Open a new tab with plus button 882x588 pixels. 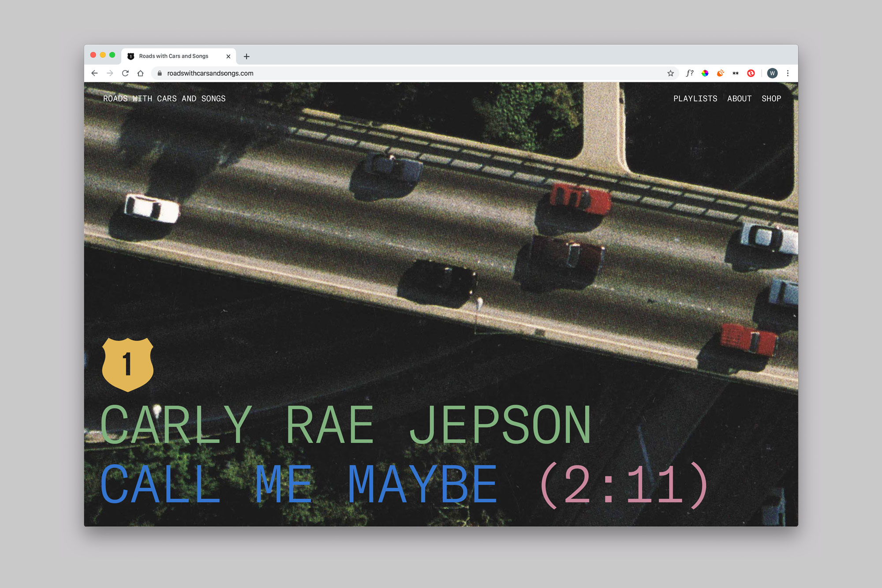click(x=247, y=56)
